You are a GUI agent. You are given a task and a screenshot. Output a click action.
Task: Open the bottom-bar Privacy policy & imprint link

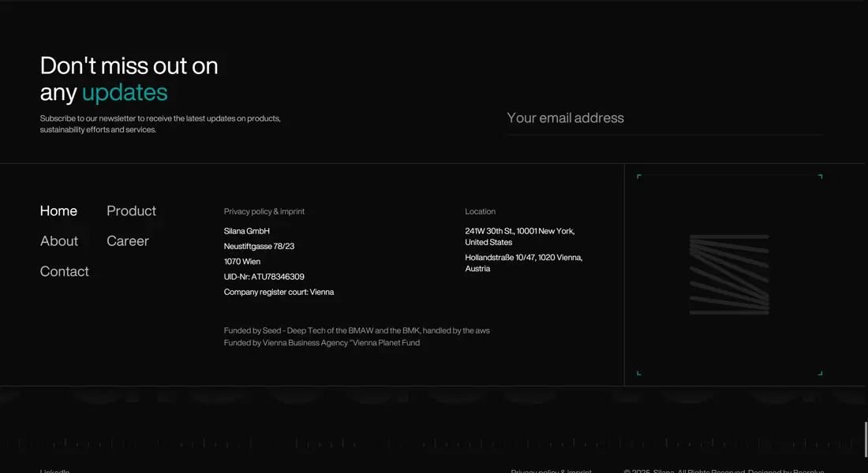(551, 471)
